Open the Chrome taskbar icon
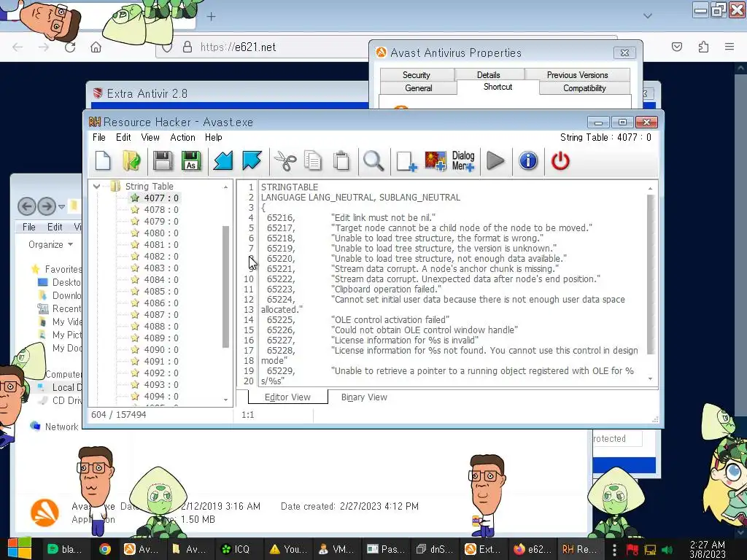This screenshot has height=560, width=747. pos(105,549)
